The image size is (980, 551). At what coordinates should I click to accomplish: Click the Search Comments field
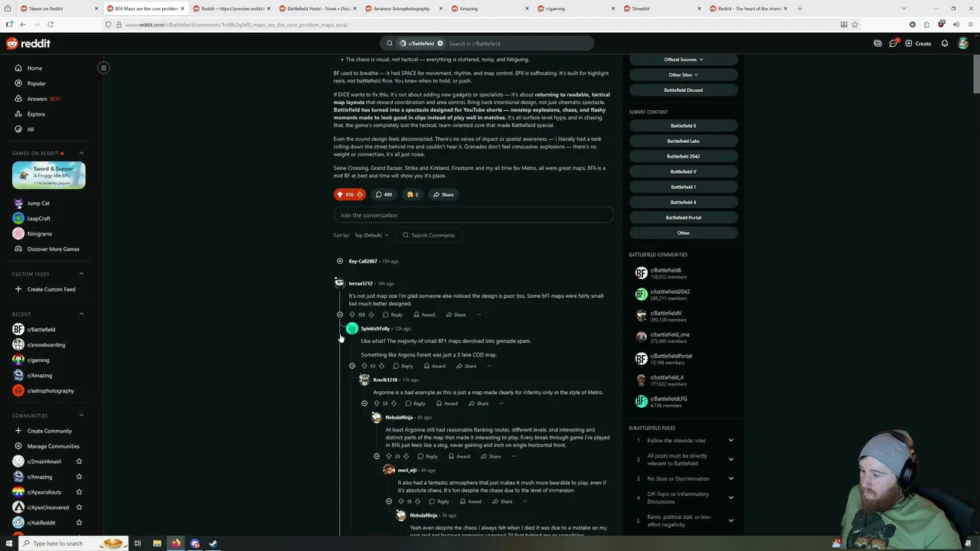(x=429, y=235)
